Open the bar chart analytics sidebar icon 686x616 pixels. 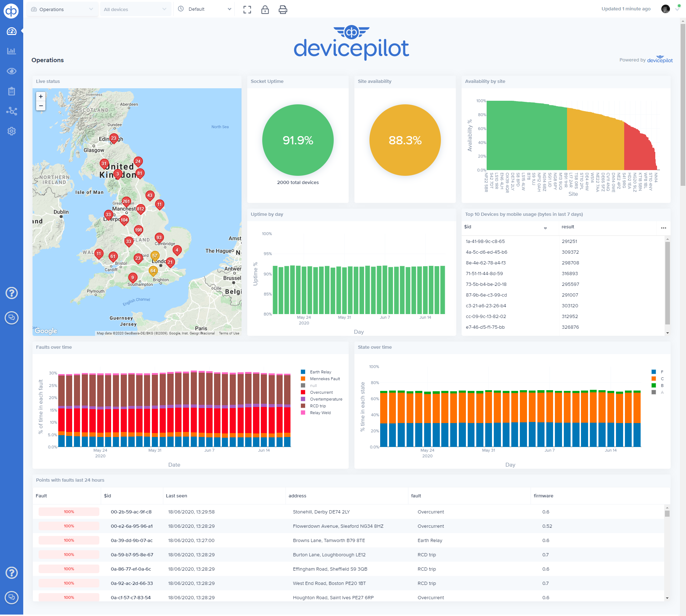(x=11, y=51)
